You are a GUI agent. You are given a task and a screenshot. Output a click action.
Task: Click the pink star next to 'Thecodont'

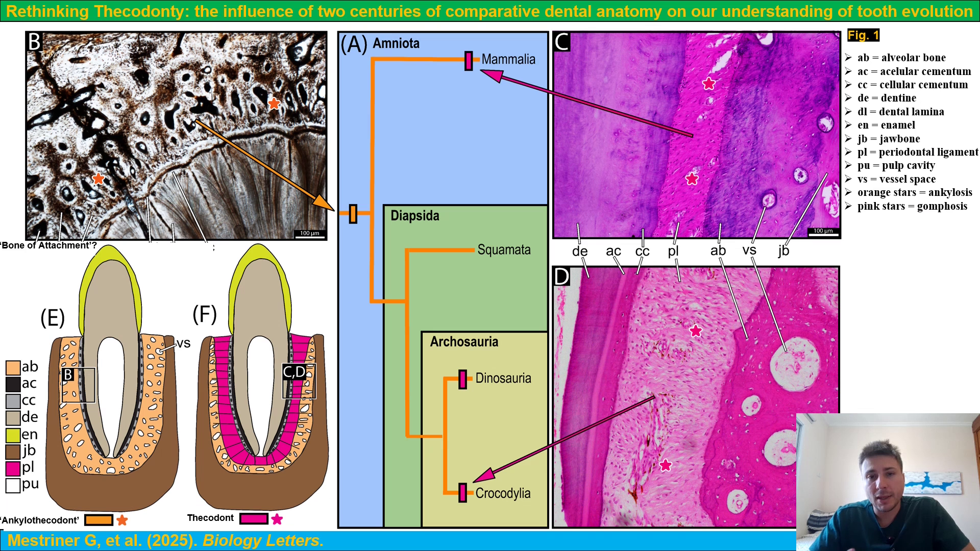[277, 519]
